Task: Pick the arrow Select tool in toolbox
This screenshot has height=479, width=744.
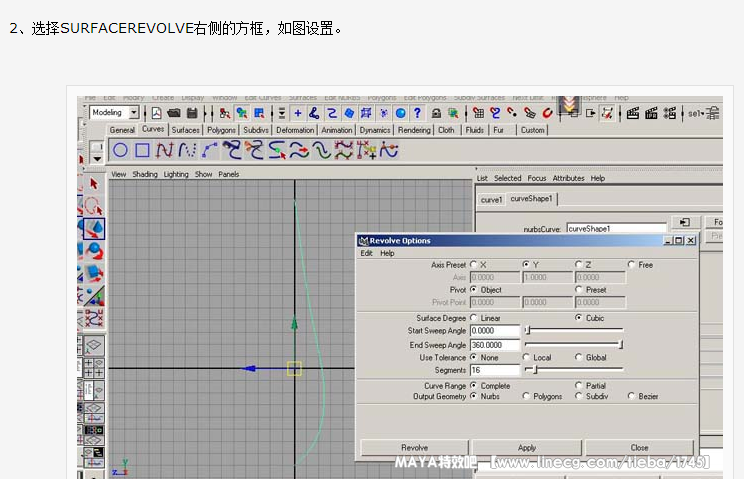Action: click(x=94, y=184)
